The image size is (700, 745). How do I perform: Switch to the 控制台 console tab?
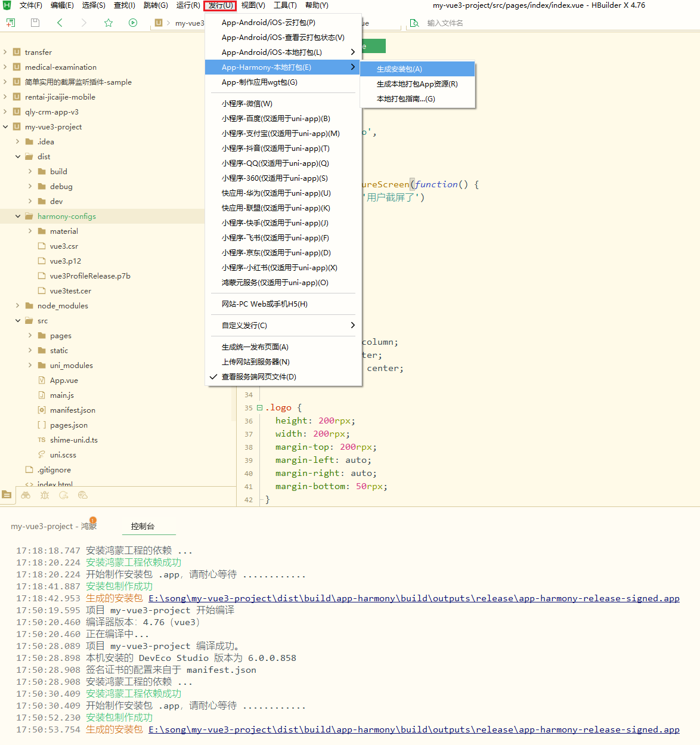pyautogui.click(x=143, y=526)
